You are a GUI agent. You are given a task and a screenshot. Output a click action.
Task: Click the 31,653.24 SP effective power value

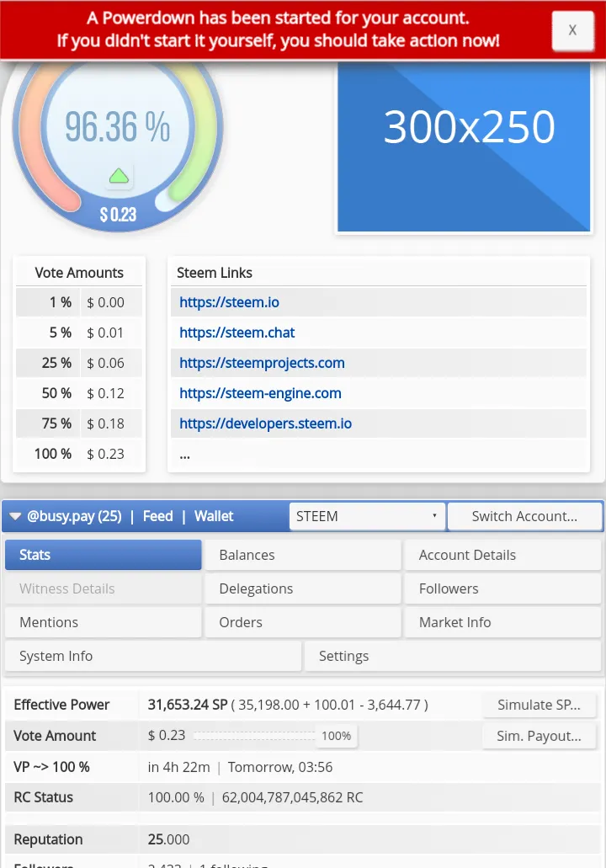(188, 705)
